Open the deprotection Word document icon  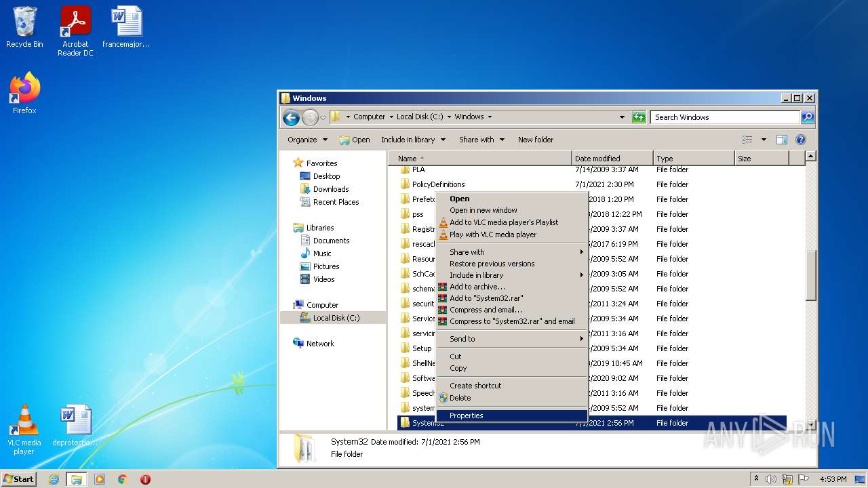(x=75, y=426)
